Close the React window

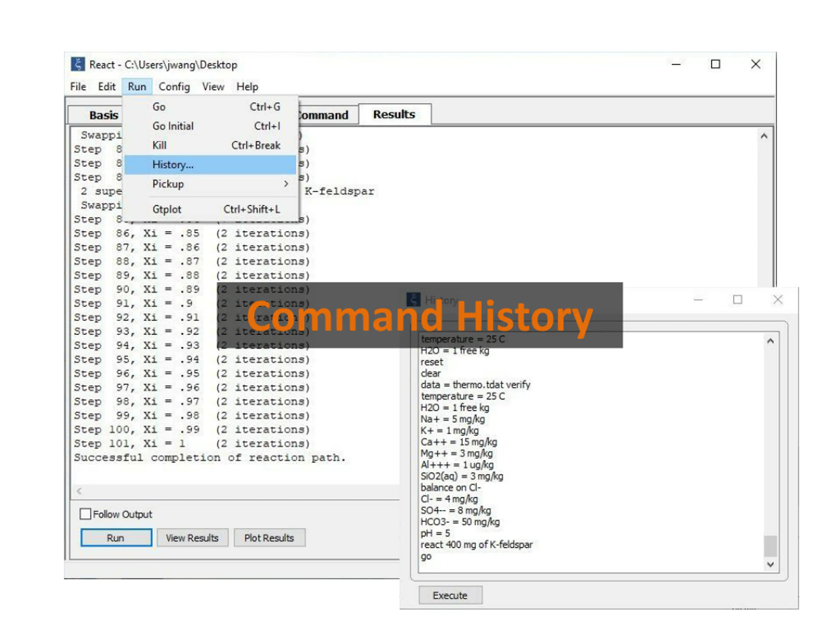[x=756, y=64]
